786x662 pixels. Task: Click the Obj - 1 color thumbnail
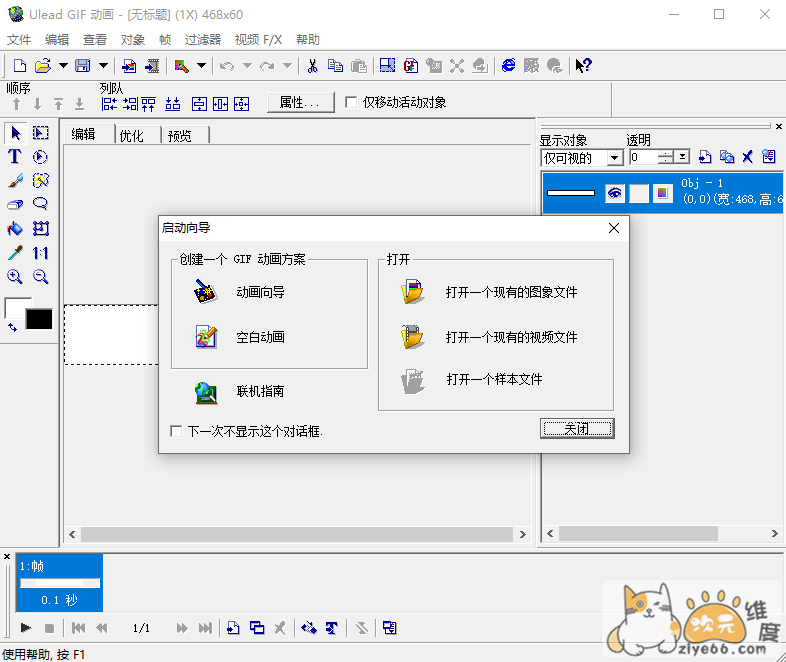(662, 193)
